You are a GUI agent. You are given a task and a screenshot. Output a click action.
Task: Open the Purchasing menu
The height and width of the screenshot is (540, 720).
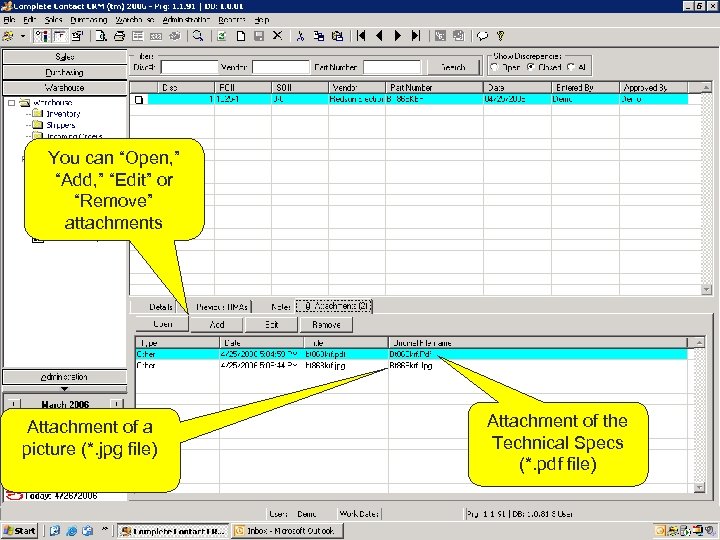click(89, 20)
